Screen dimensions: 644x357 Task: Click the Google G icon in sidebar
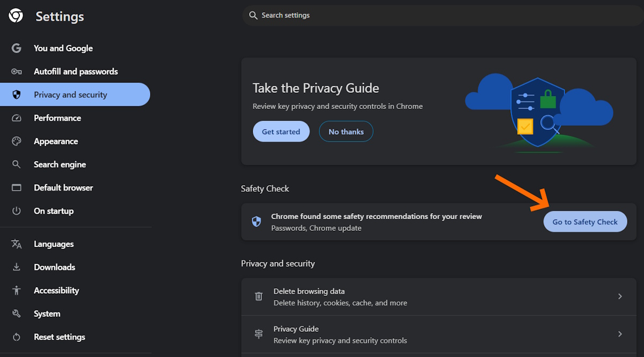pos(17,48)
